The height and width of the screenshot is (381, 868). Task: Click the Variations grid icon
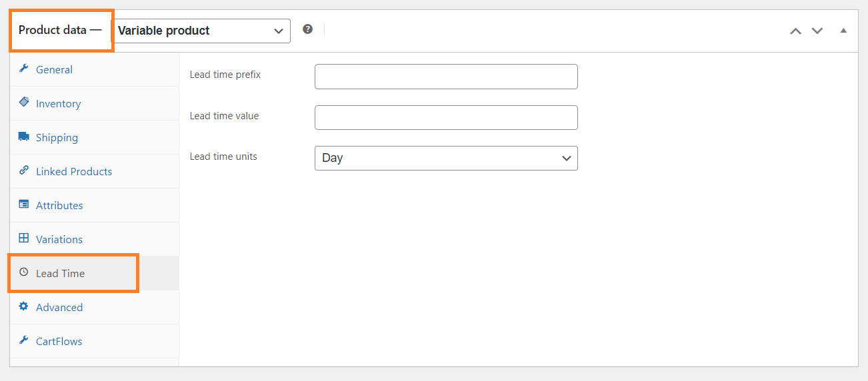pos(24,238)
